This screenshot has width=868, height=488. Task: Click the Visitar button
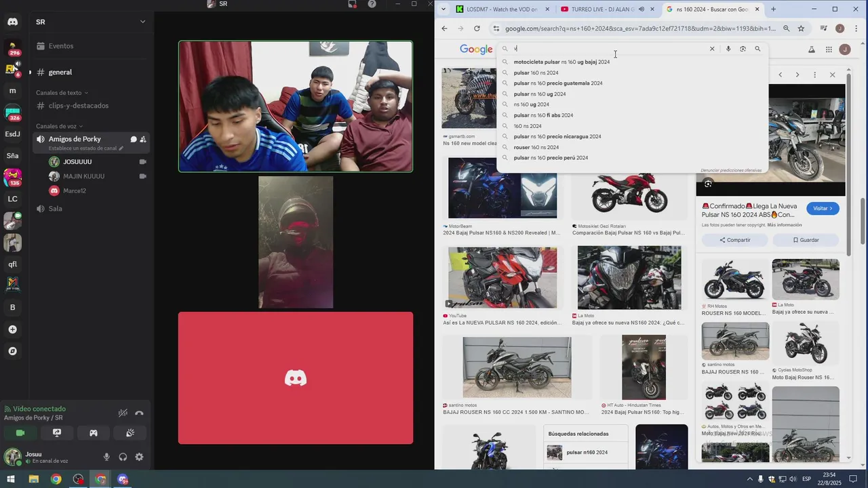click(823, 209)
